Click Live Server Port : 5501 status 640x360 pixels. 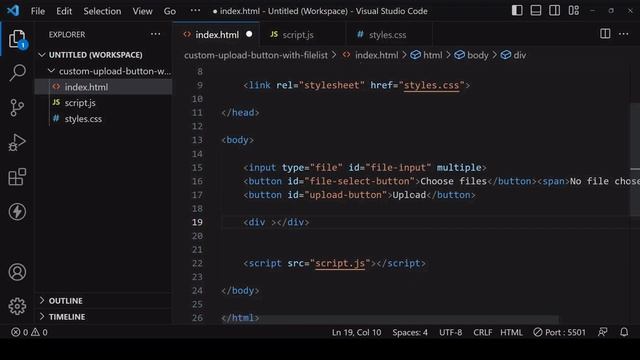click(559, 332)
